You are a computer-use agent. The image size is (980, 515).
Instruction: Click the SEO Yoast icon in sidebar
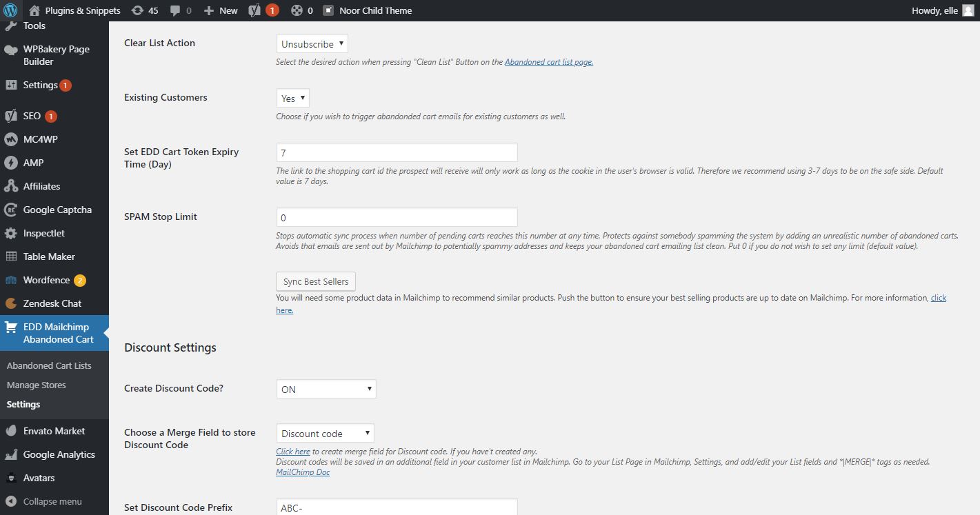coord(10,116)
